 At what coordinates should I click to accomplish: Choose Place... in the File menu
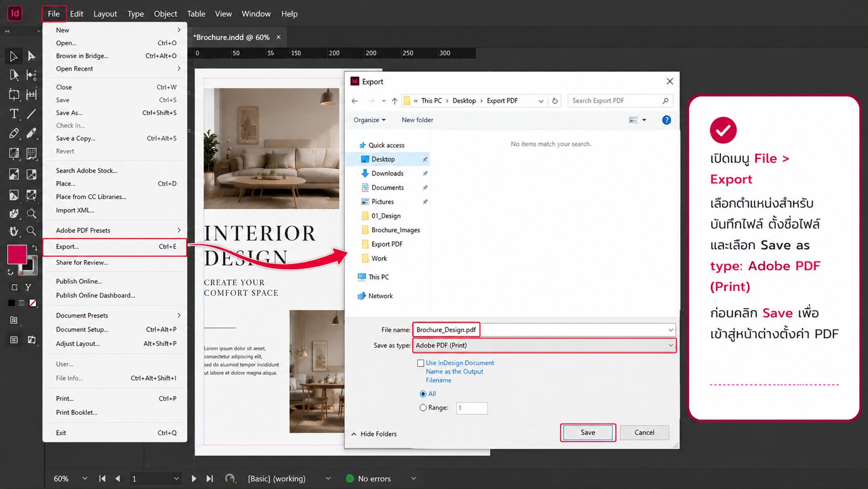[114, 183]
